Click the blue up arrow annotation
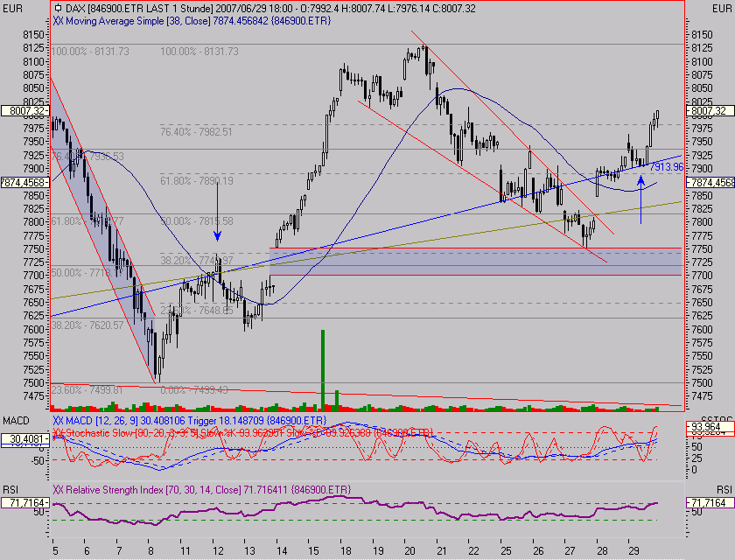Screen dimensions: 735x560 640,199
